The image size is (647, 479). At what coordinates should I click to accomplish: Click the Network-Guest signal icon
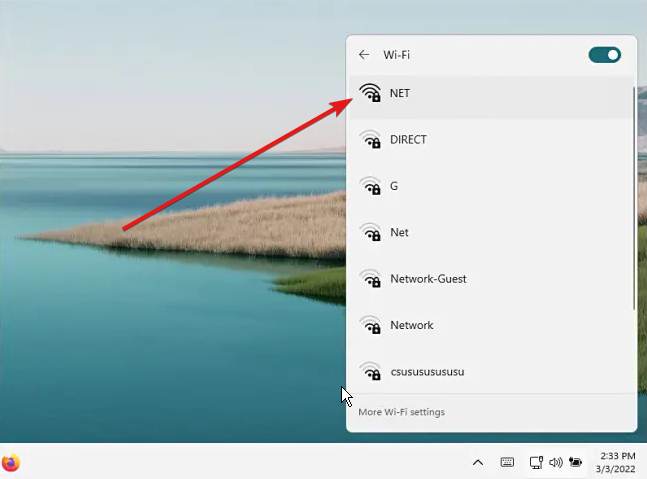[x=370, y=278]
